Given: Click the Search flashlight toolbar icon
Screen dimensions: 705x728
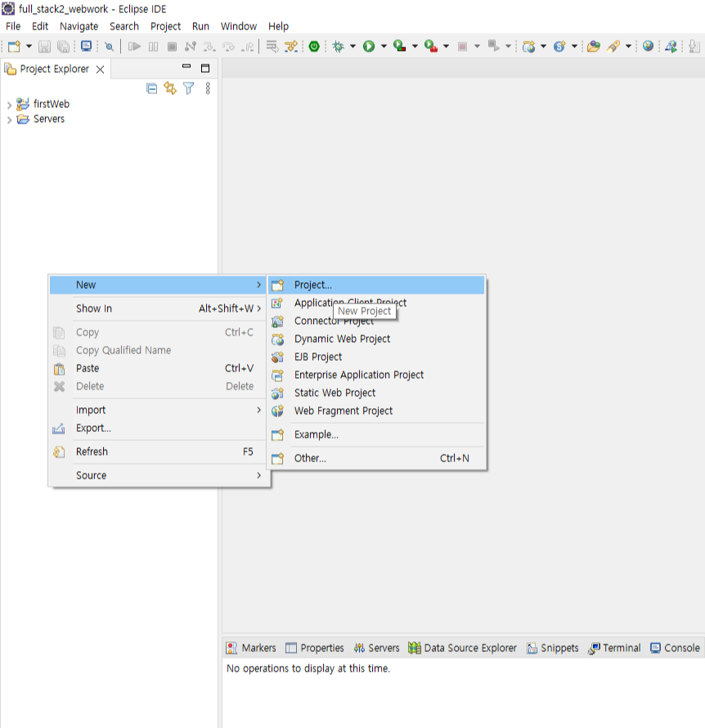Looking at the screenshot, I should (613, 46).
